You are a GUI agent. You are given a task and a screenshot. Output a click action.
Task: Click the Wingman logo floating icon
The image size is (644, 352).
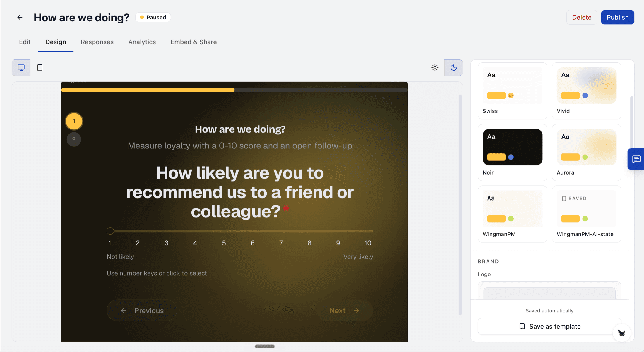(621, 333)
